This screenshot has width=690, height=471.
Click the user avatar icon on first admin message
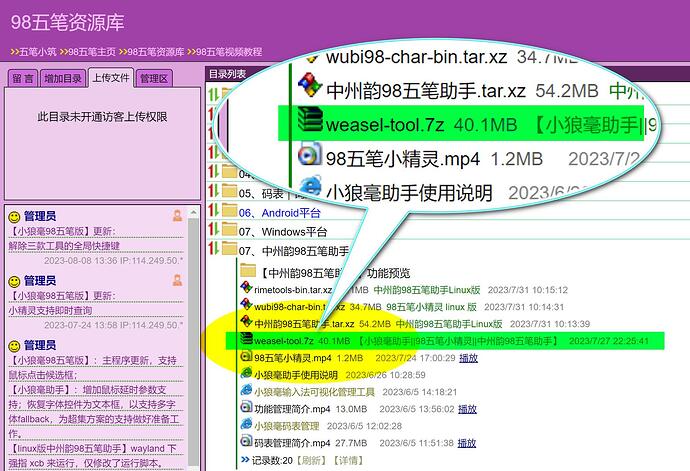177,215
